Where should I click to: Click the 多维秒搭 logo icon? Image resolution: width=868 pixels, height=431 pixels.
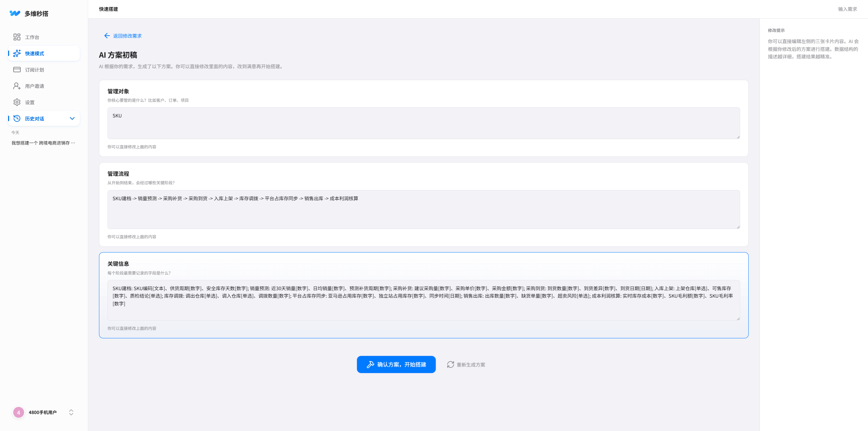click(15, 13)
